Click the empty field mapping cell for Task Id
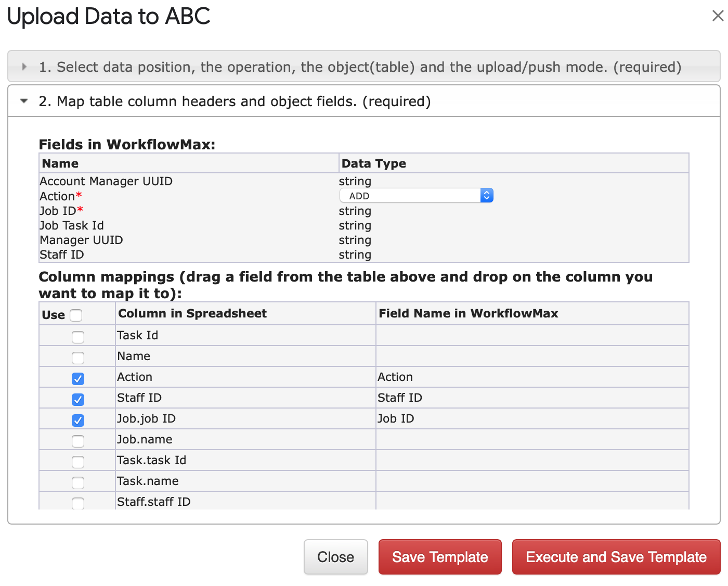 point(532,335)
